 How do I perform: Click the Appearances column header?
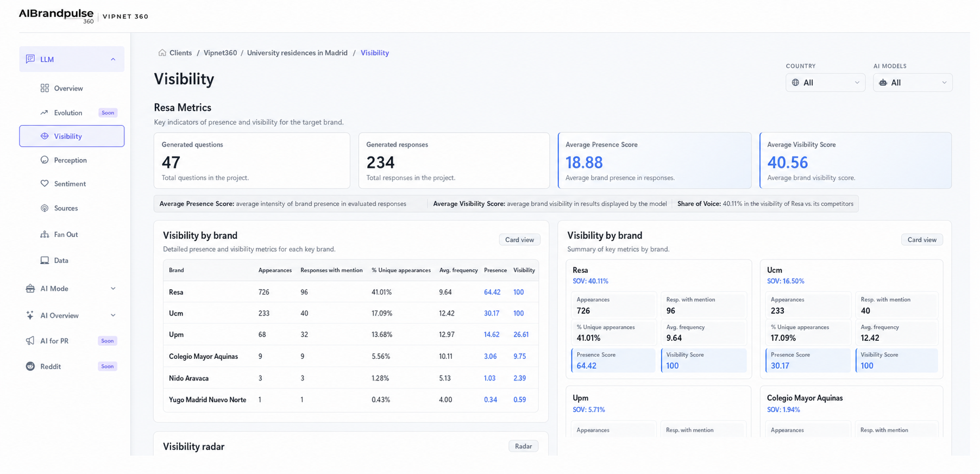(x=275, y=270)
